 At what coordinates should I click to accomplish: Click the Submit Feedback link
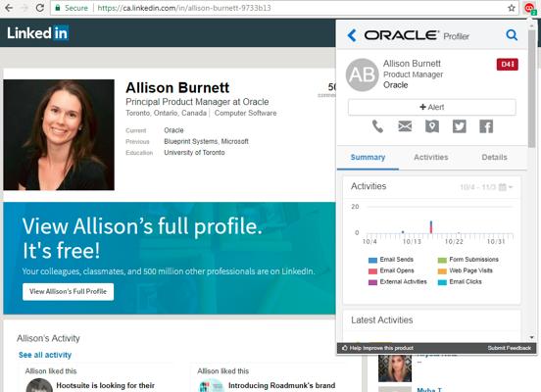tap(510, 348)
